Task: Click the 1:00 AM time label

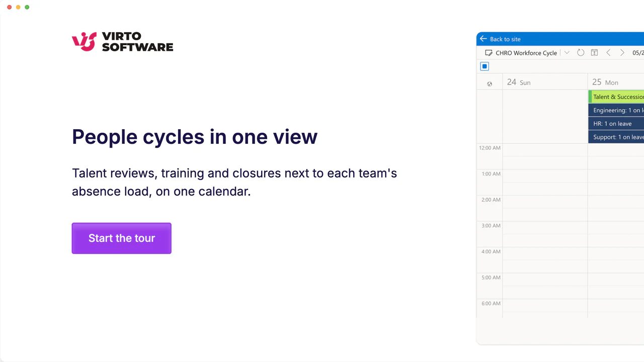Action: (491, 174)
